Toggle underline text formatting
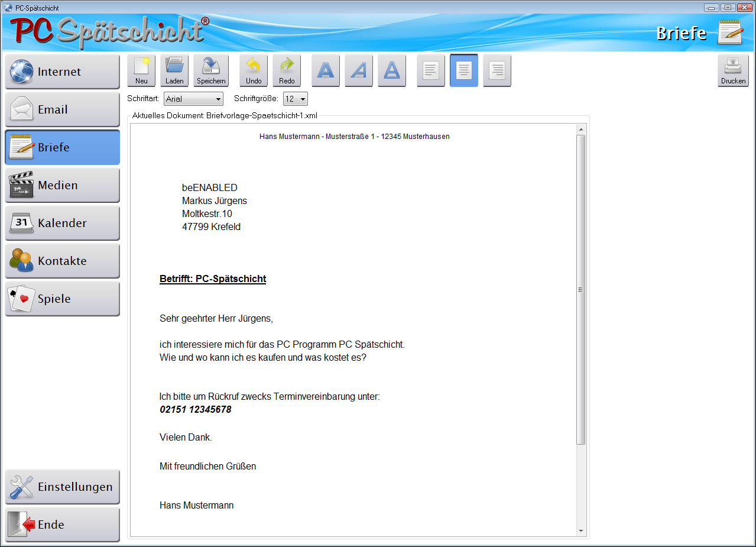Image resolution: width=756 pixels, height=547 pixels. coord(392,70)
